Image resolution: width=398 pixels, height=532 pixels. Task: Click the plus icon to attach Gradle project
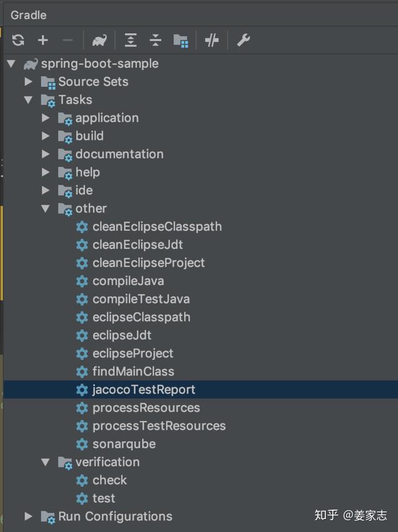tap(43, 40)
